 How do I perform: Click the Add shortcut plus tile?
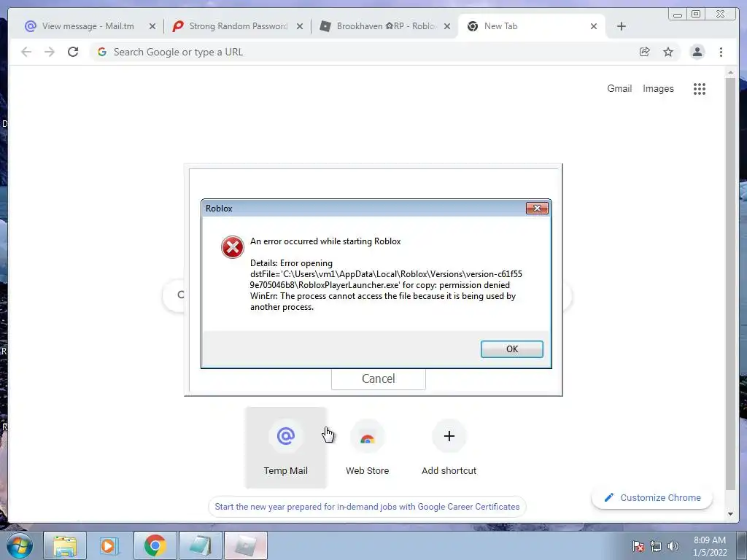pos(449,448)
